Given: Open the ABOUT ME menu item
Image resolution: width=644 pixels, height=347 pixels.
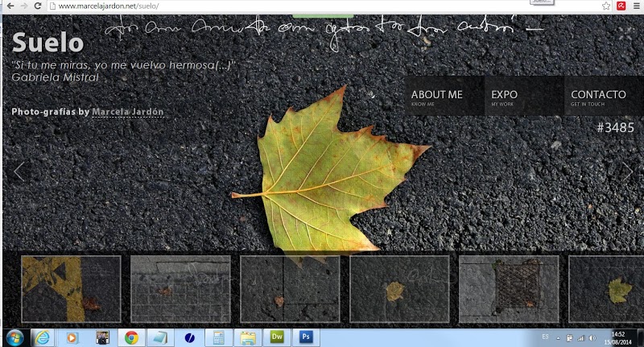Looking at the screenshot, I should click(x=444, y=96).
